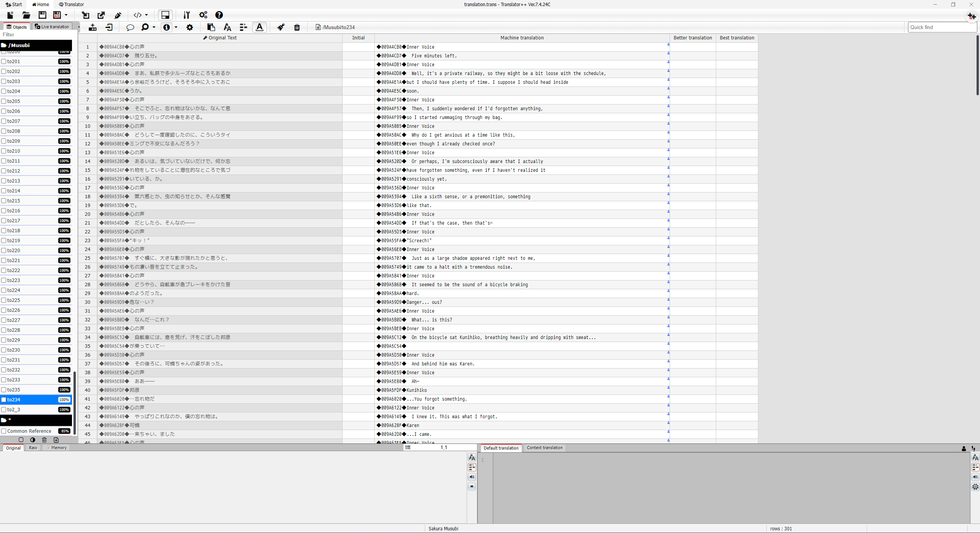Open the Context translation tab
This screenshot has width=980, height=533.
point(544,448)
